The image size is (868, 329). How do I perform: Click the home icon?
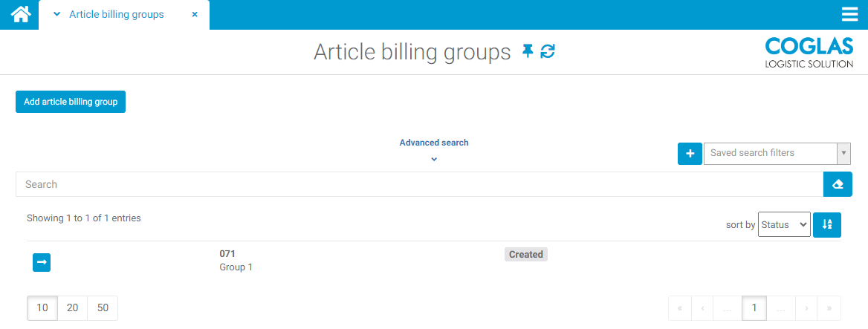20,14
